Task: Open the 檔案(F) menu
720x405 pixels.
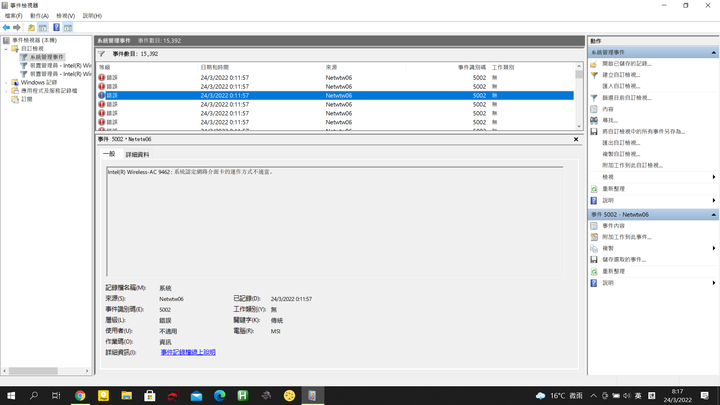Action: click(x=13, y=16)
